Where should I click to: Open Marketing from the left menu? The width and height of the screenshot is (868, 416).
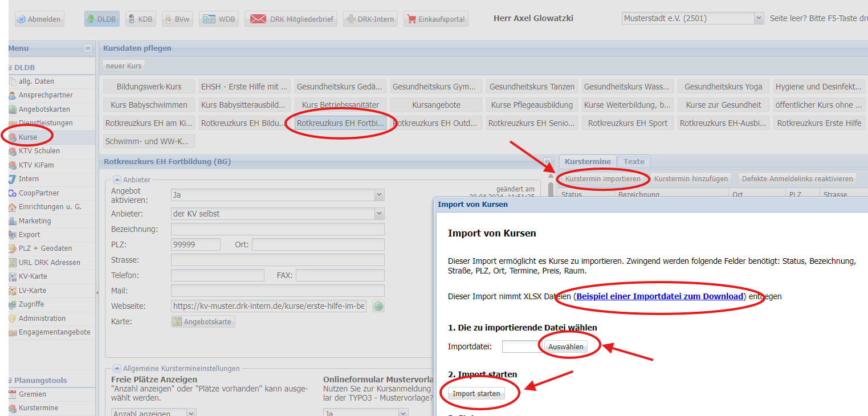pyautogui.click(x=35, y=221)
